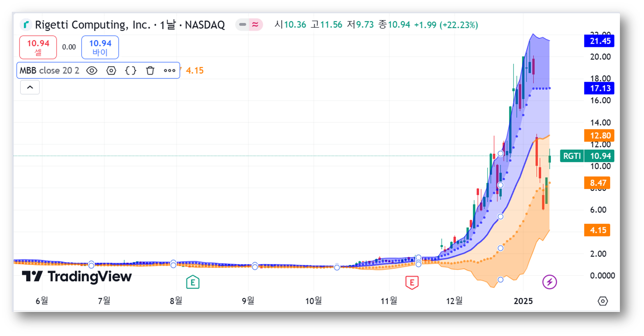
Task: Click the RGTI 10.94 last price tag
Action: [x=587, y=156]
